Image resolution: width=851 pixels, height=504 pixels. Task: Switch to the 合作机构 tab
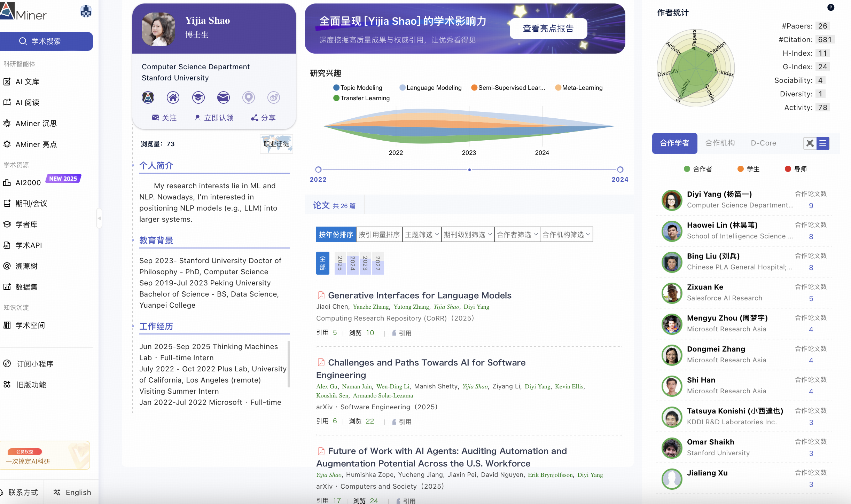tap(720, 143)
